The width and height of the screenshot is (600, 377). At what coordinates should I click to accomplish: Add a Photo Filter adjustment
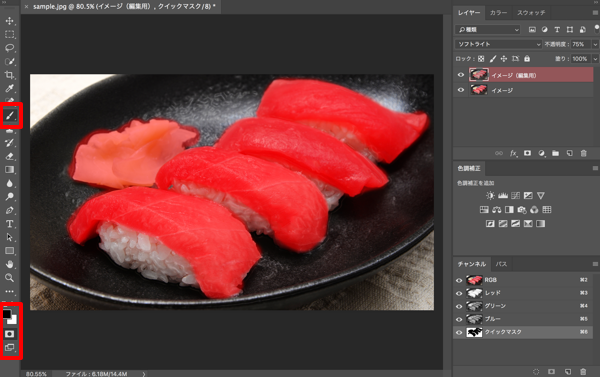tap(522, 210)
